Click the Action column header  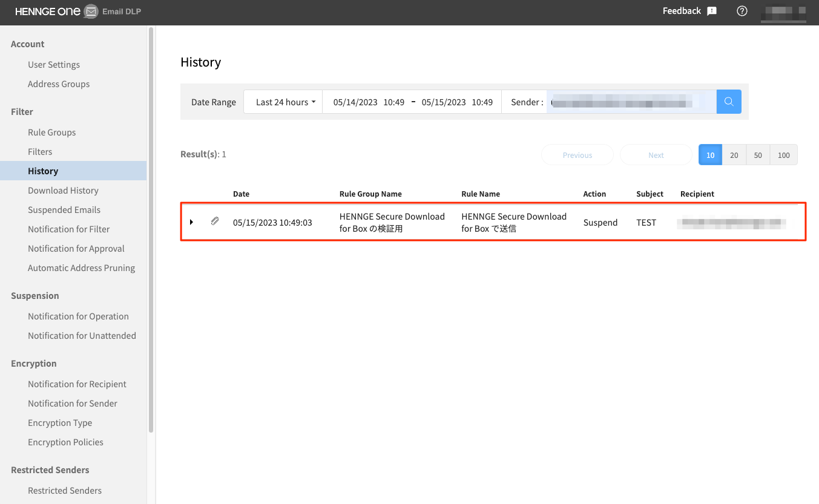pos(594,194)
